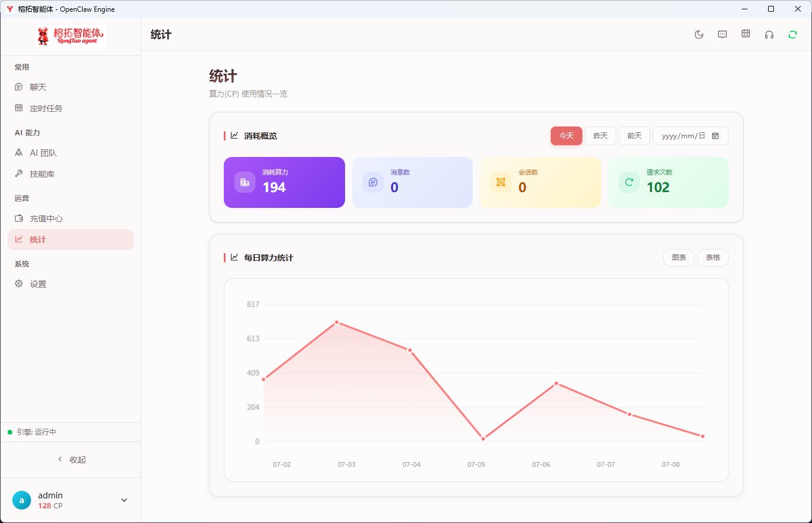Viewport: 812px width, 523px height.
Task: Click the 07-06 data point on chart
Action: click(557, 384)
